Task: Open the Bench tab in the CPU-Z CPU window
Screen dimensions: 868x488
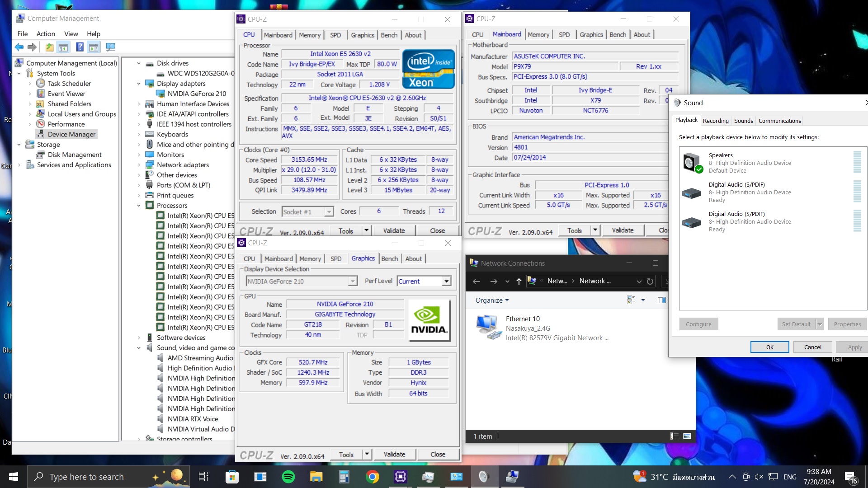Action: [389, 35]
